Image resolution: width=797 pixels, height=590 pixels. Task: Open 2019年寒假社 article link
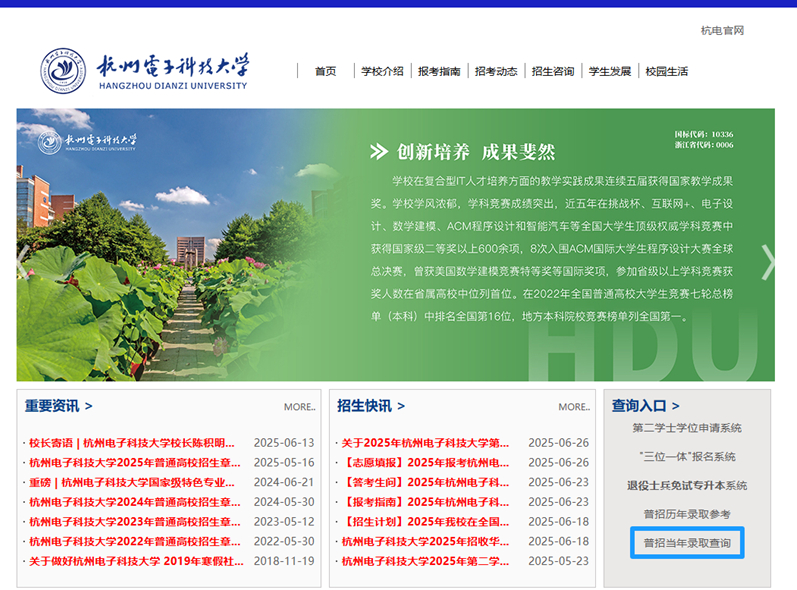pos(136,562)
